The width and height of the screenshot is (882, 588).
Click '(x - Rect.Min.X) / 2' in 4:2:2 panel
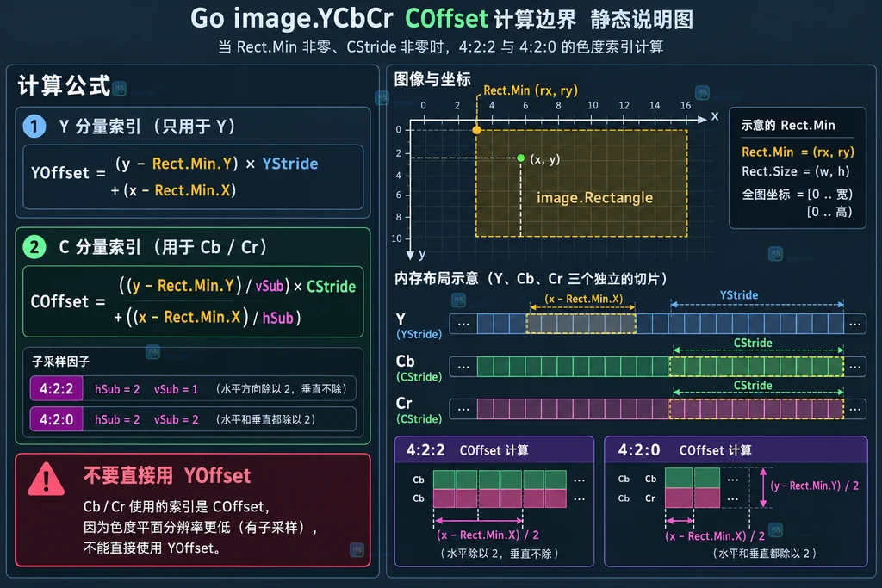point(488,535)
